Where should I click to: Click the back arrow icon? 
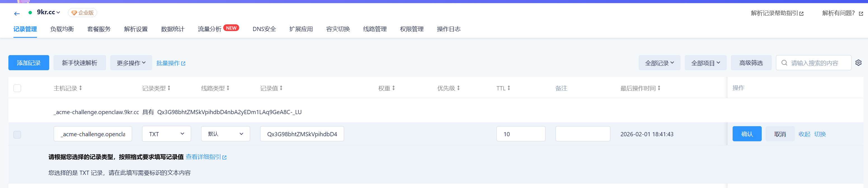point(17,13)
